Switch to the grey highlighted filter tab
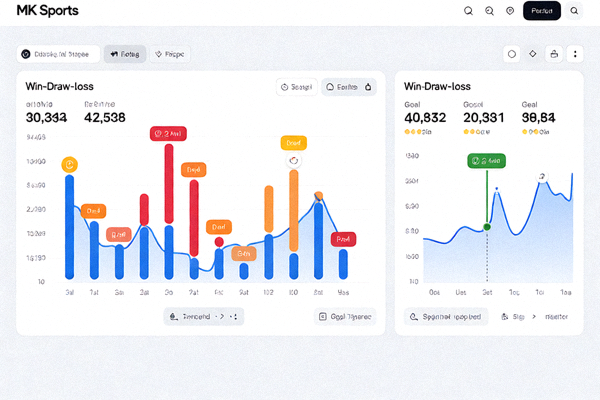Image resolution: width=600 pixels, height=400 pixels. point(125,54)
